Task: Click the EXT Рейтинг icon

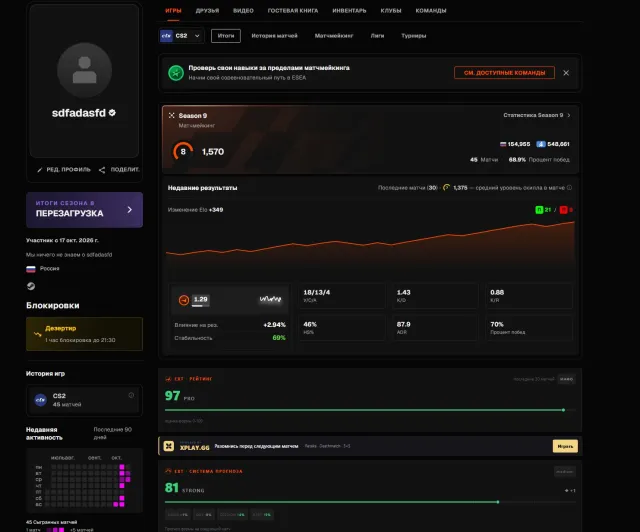Action: click(x=168, y=379)
